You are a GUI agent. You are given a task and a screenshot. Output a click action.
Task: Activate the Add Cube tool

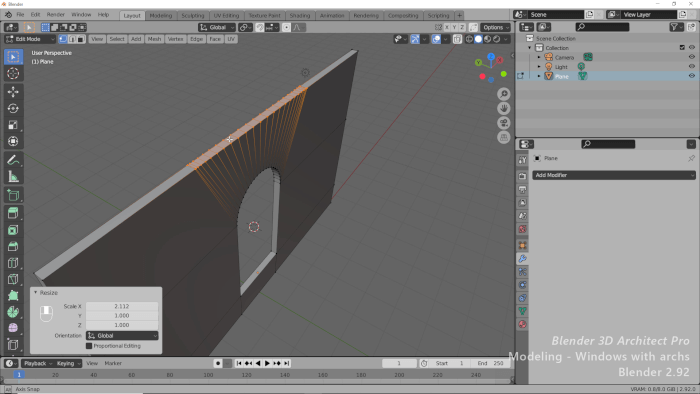(x=13, y=195)
